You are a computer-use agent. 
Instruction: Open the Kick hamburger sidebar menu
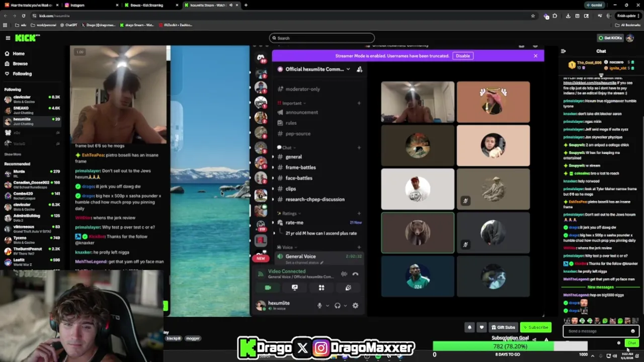[8, 38]
